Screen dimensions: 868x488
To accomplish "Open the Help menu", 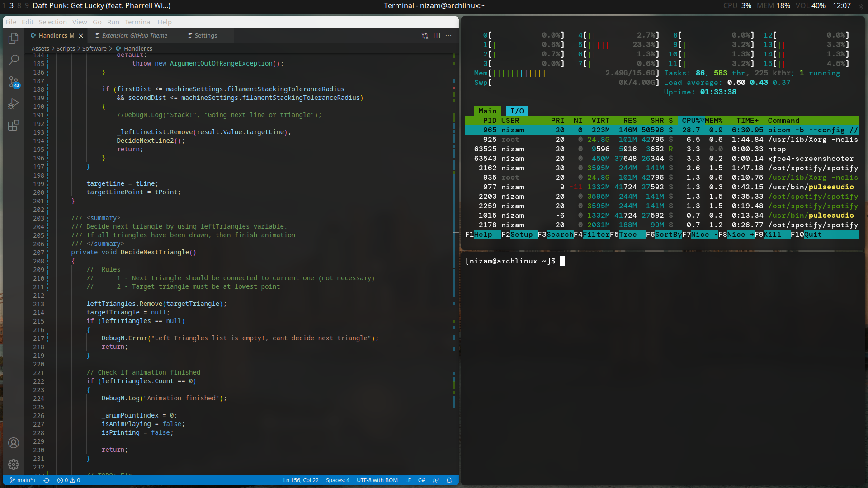I will [165, 22].
